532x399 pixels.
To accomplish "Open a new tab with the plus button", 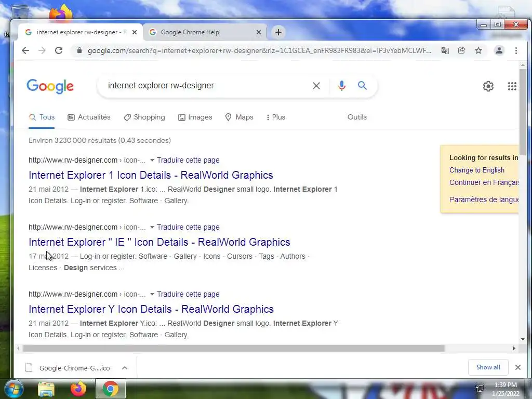I will (278, 32).
